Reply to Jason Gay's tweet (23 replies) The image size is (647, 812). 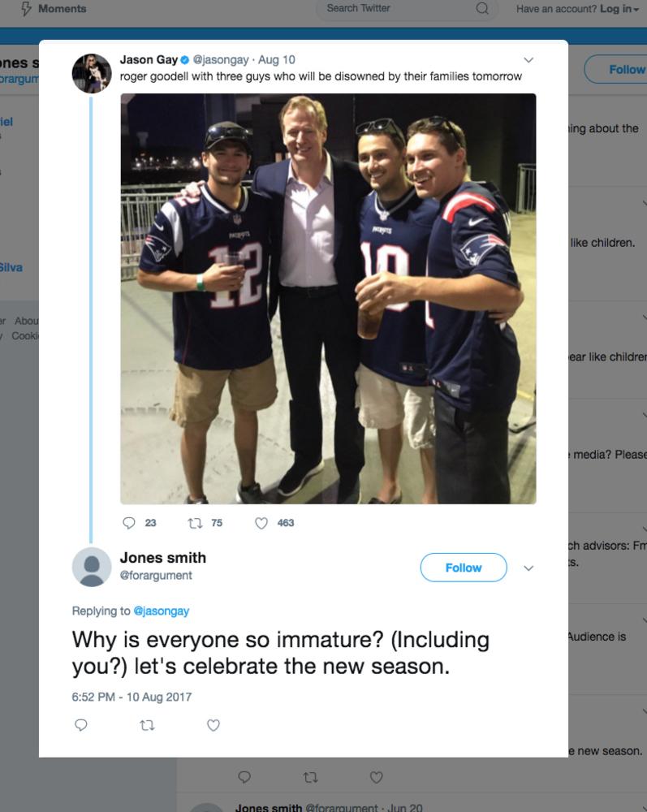point(128,523)
